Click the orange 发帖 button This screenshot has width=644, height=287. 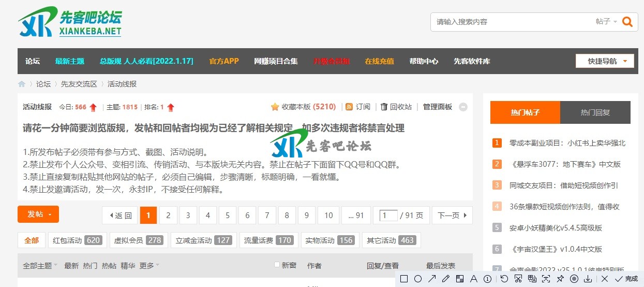(x=38, y=214)
